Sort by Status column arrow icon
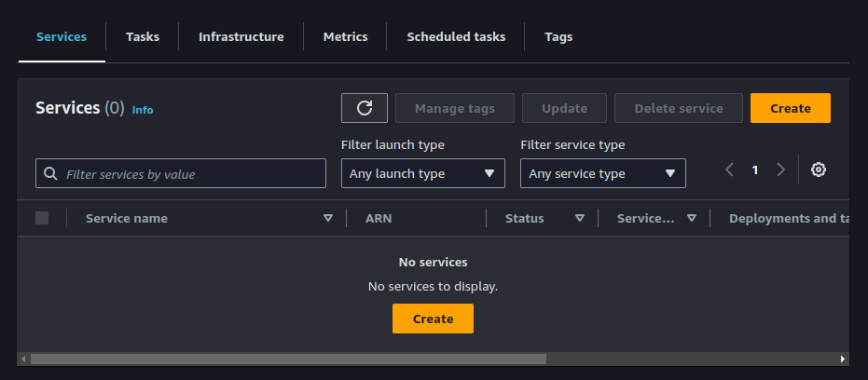Viewport: 868px width, 380px height. coord(580,218)
